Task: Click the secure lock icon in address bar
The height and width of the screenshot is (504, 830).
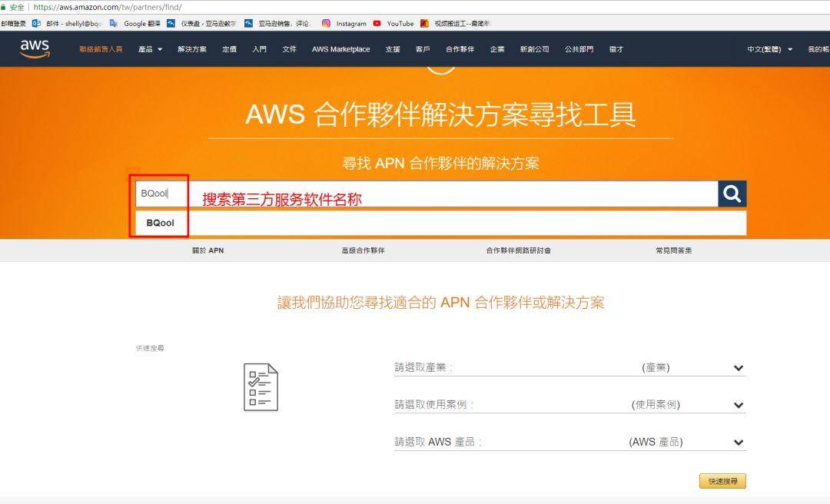Action: click(3, 8)
